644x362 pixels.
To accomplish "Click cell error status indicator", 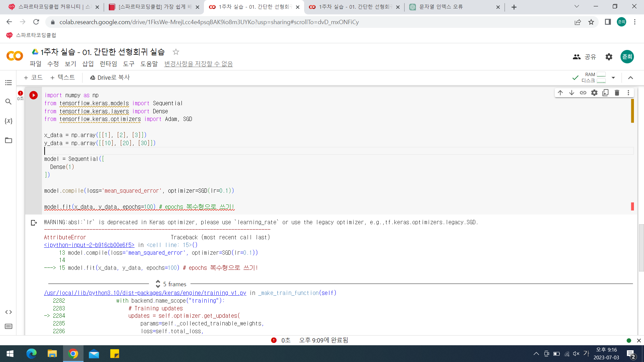I will [20, 93].
